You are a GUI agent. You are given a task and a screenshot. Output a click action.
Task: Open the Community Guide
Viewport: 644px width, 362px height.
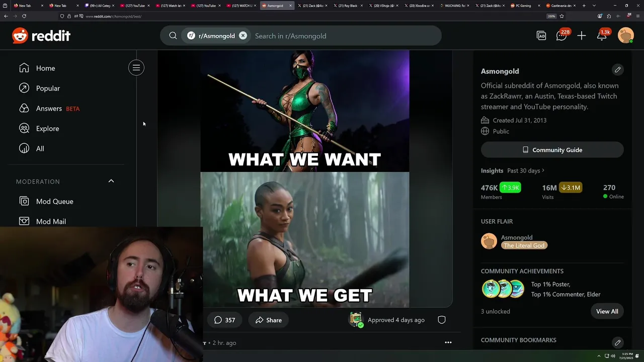coord(552,150)
